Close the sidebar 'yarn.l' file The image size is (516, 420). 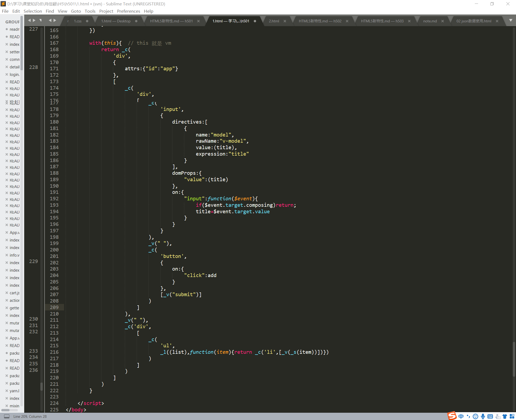[7, 391]
